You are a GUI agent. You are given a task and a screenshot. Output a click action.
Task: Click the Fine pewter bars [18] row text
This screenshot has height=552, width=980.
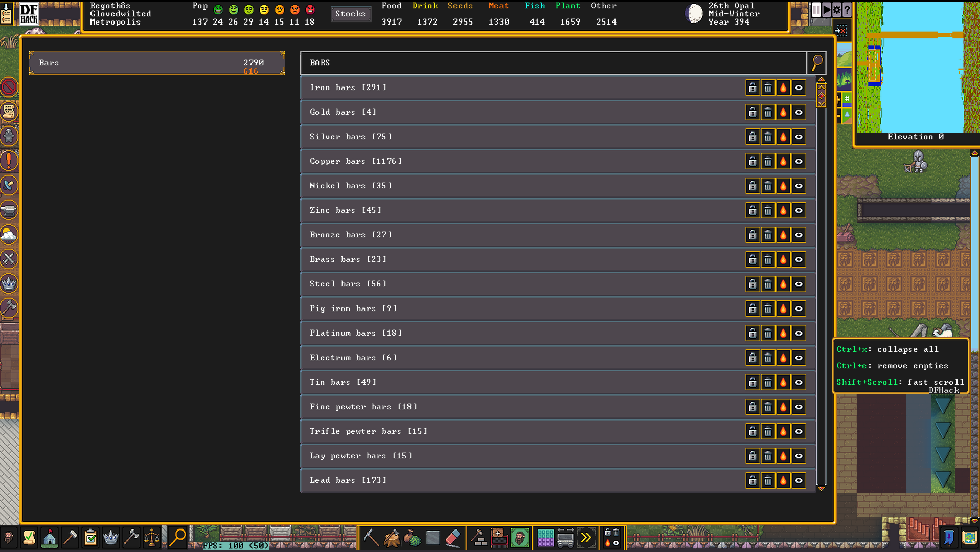pos(363,407)
